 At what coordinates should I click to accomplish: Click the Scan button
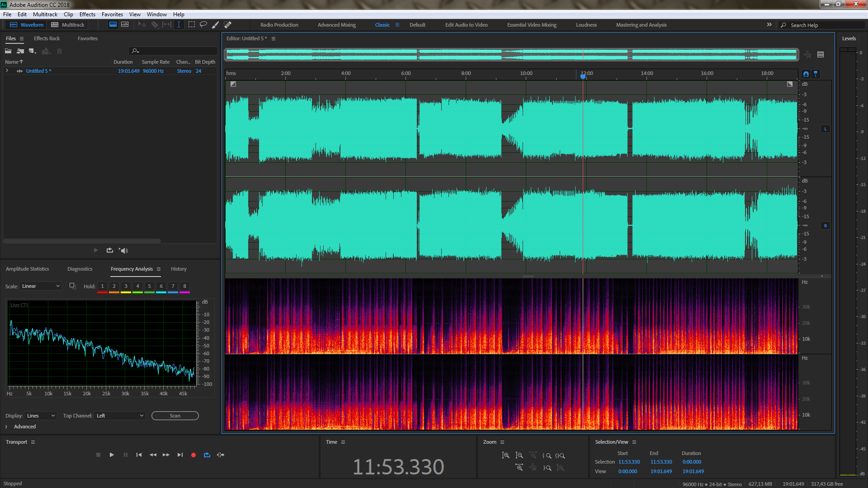tap(175, 416)
